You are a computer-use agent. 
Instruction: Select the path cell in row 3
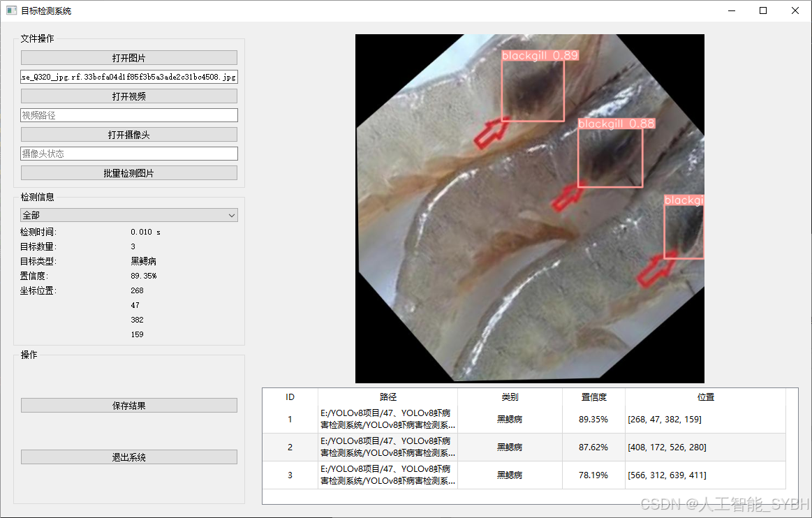coord(388,475)
